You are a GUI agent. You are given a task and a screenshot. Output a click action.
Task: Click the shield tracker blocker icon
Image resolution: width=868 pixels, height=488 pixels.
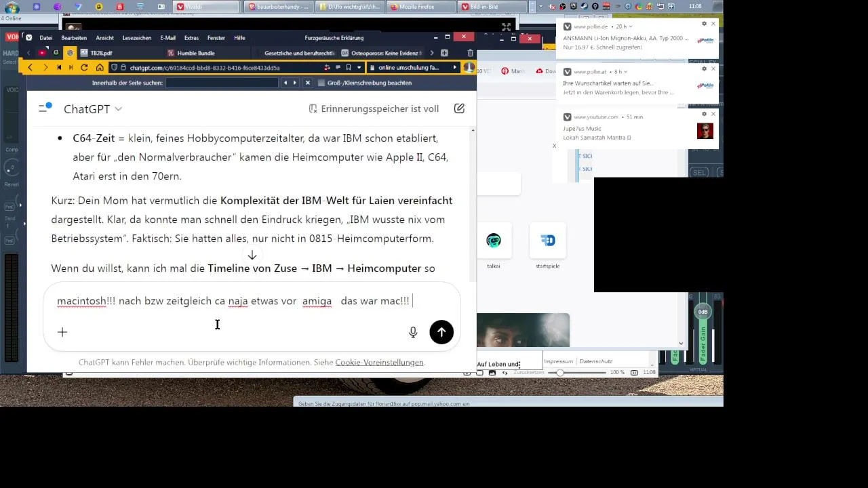(114, 68)
